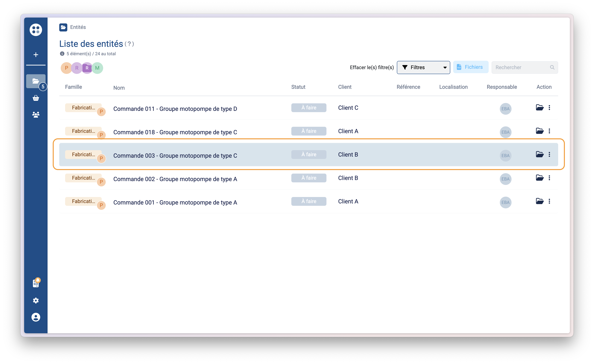Click the Nom column header
The image size is (594, 364).
tap(119, 88)
